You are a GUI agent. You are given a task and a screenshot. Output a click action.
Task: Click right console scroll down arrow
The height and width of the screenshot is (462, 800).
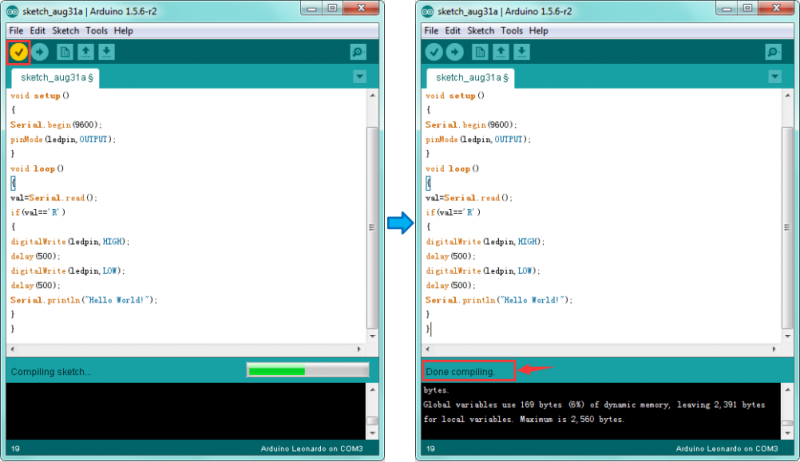[x=788, y=433]
